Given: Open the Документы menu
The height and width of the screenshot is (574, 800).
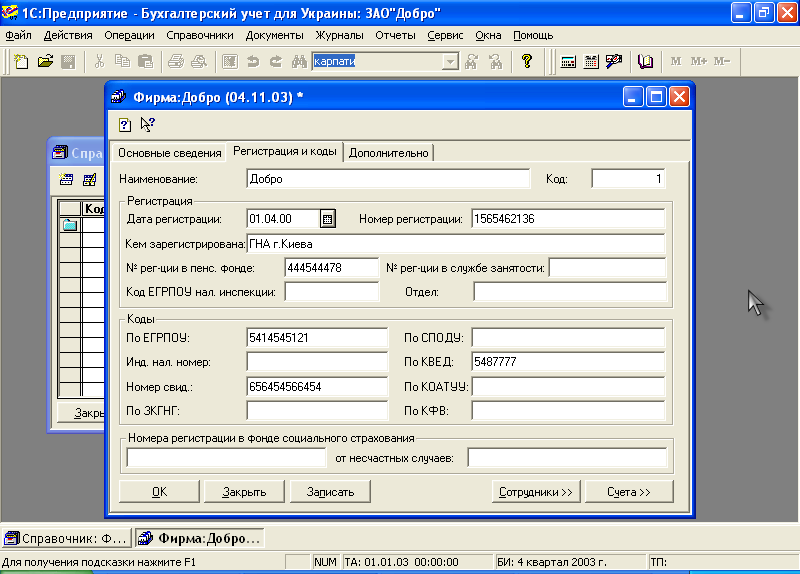Looking at the screenshot, I should click(274, 35).
